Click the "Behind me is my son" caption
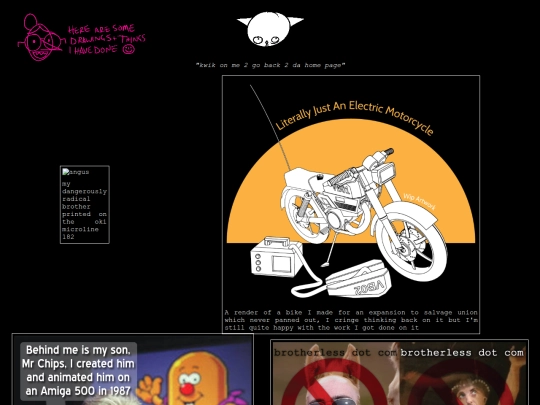540x405 pixels. [x=79, y=371]
